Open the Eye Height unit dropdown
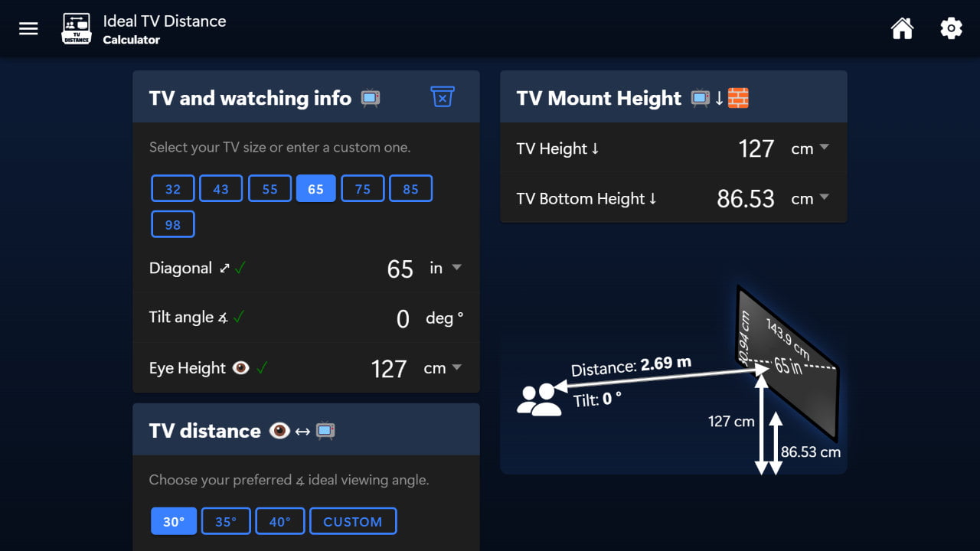This screenshot has height=551, width=980. point(443,368)
